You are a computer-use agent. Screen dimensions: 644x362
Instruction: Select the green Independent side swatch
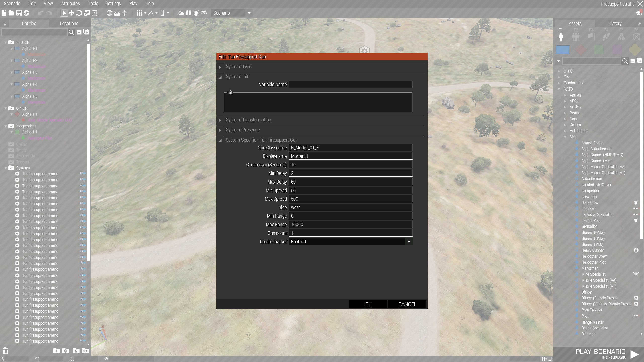pyautogui.click(x=599, y=50)
